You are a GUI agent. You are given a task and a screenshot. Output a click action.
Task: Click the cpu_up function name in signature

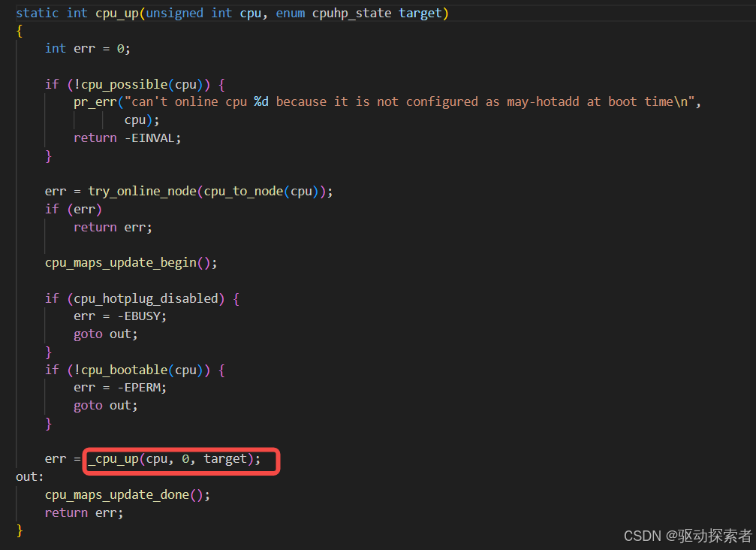(x=117, y=13)
